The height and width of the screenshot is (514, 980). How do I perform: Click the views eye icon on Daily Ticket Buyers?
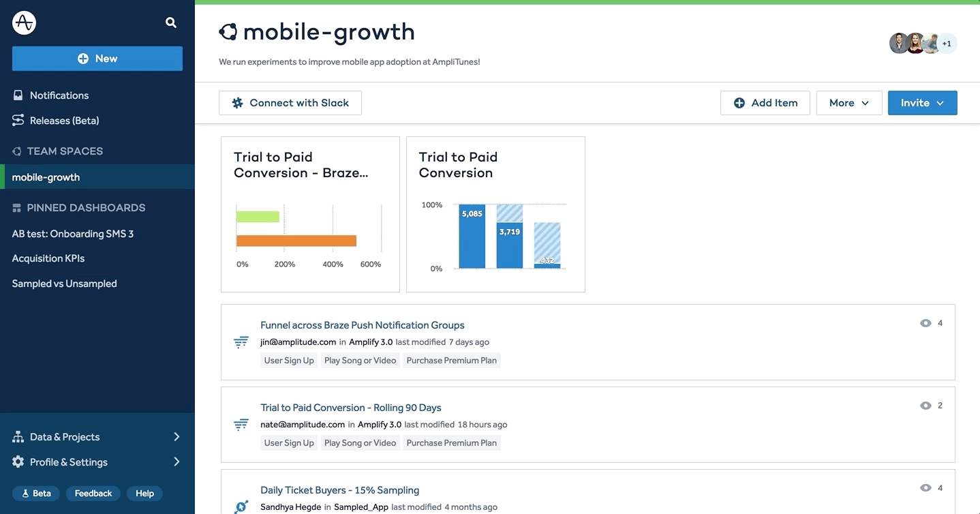point(925,488)
